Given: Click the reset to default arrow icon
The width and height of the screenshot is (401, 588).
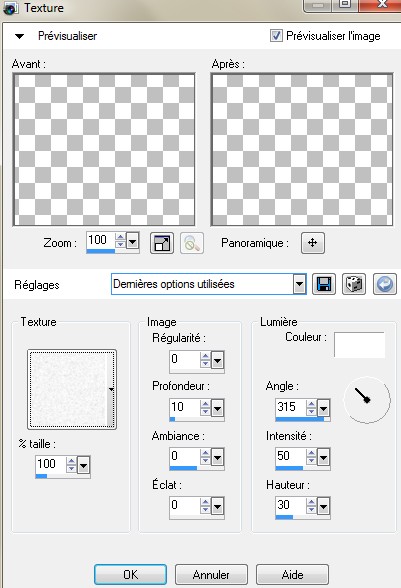Looking at the screenshot, I should coord(384,284).
